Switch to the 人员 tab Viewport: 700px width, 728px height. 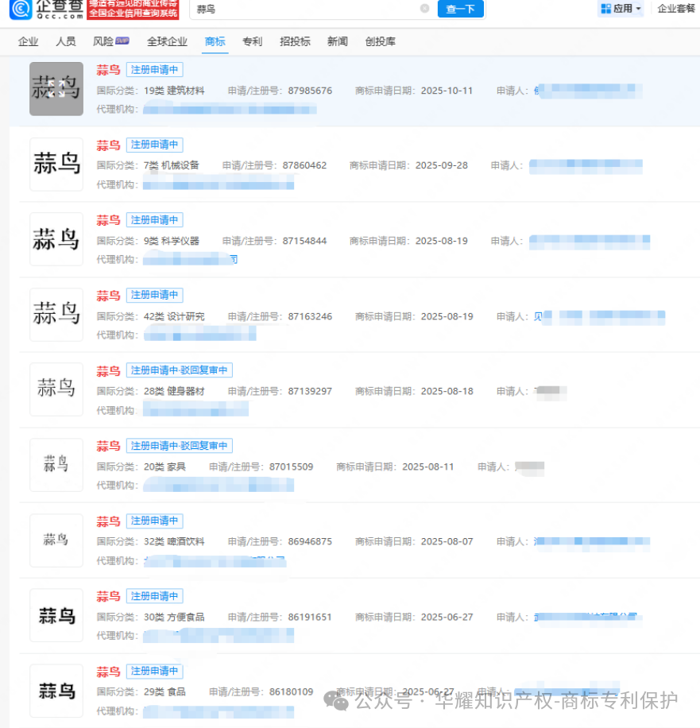[65, 41]
